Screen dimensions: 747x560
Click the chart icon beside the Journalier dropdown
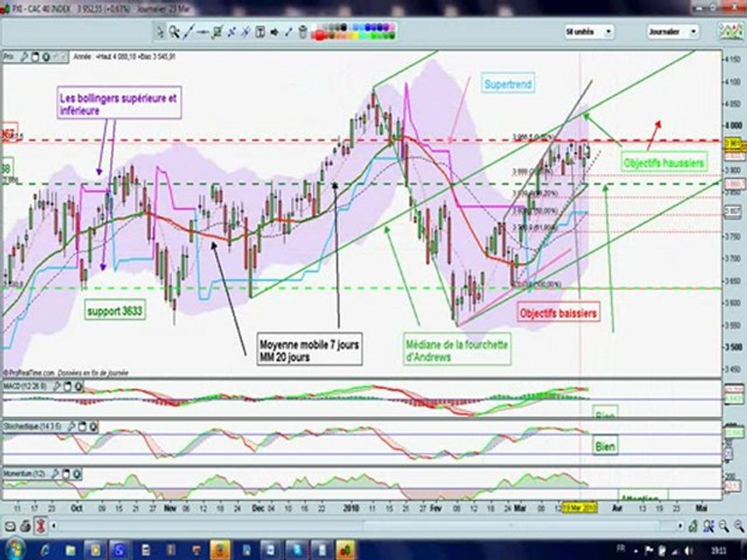(x=730, y=32)
